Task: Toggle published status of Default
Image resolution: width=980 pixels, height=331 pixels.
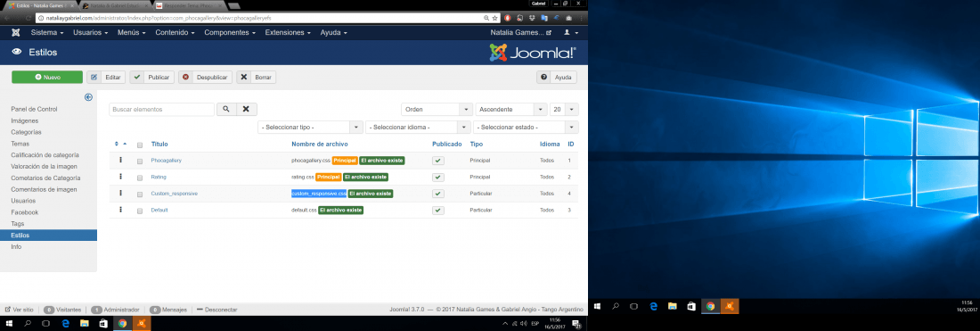Action: pos(438,211)
